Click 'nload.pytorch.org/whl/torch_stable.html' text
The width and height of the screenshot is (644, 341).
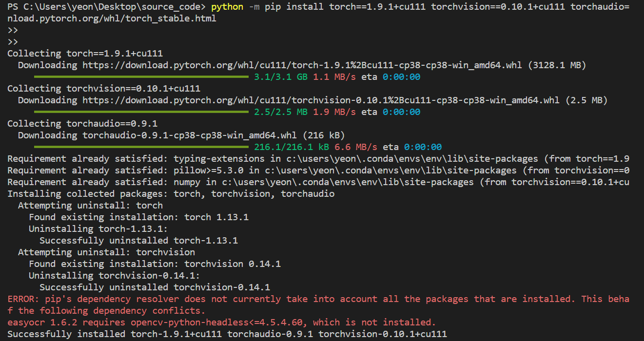[x=112, y=19]
